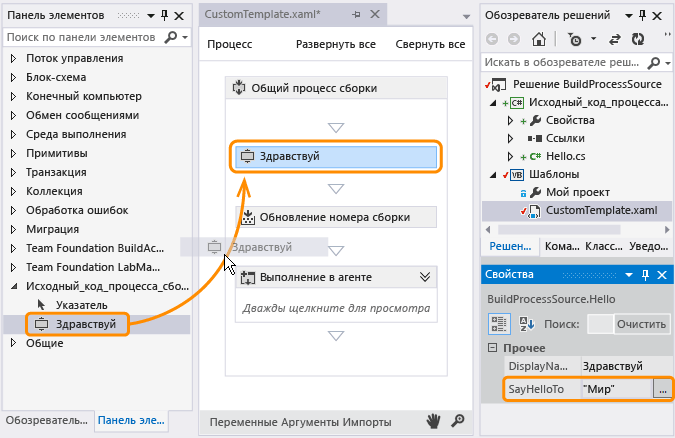Open the document tabs overflow dropdown
Viewport: 675px width, 438px height.
[x=466, y=17]
